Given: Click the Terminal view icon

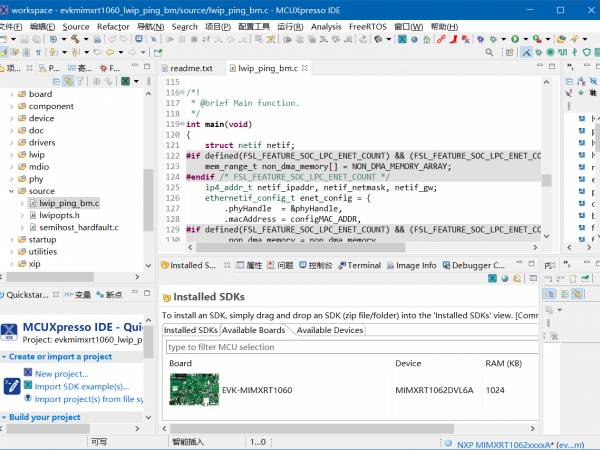Looking at the screenshot, I should click(341, 266).
